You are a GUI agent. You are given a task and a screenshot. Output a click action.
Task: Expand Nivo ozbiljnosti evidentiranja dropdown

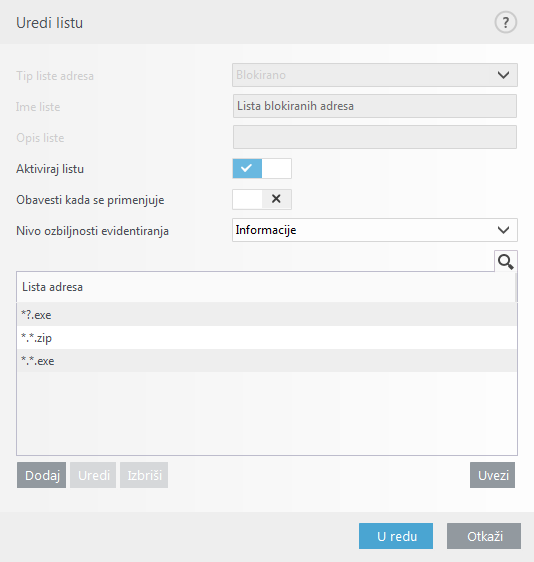(375, 230)
